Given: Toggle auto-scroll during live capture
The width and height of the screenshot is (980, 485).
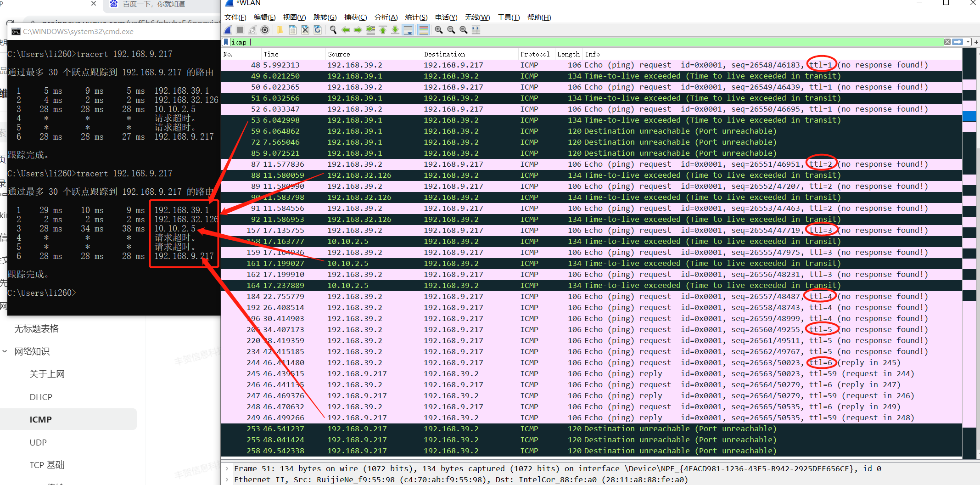Looking at the screenshot, I should point(408,30).
